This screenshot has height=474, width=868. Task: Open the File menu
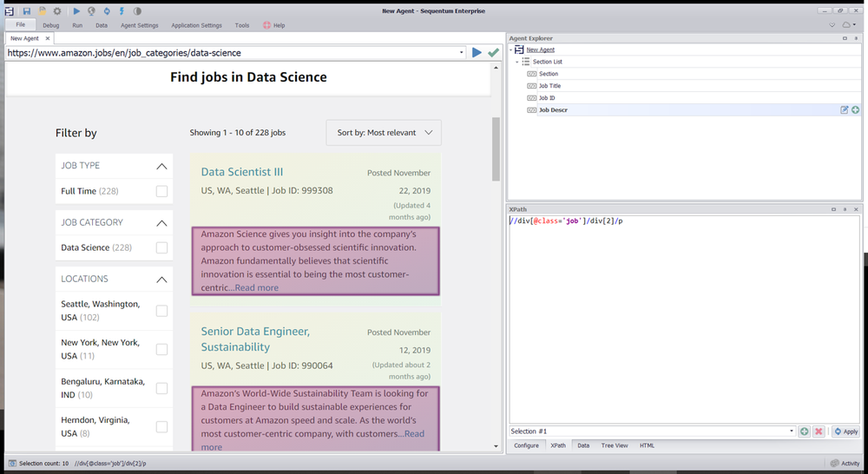[x=21, y=25]
